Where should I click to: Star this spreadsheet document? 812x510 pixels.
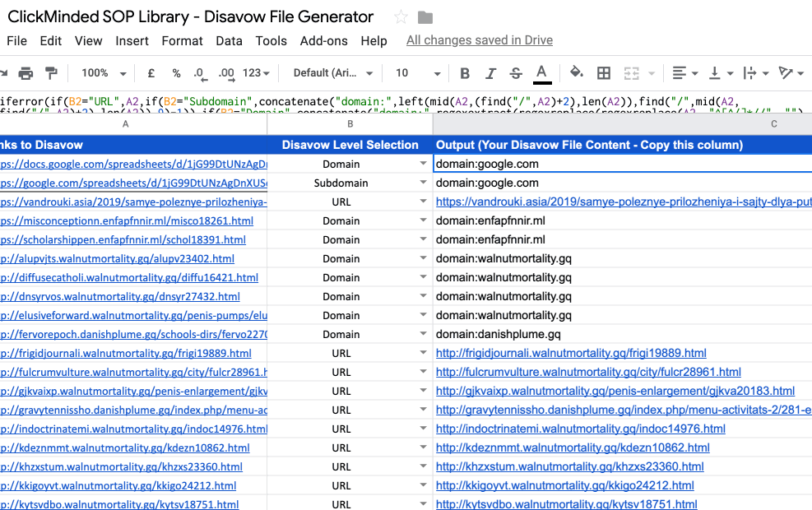click(401, 17)
